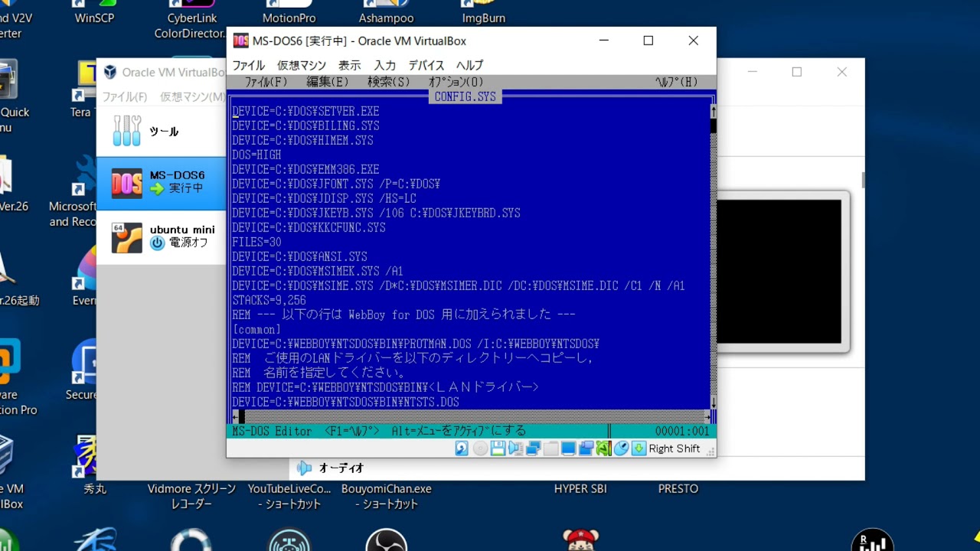Screen dimensions: 980x551
Task: Click the HYPER SBI desktop shortcut
Action: coord(581,488)
